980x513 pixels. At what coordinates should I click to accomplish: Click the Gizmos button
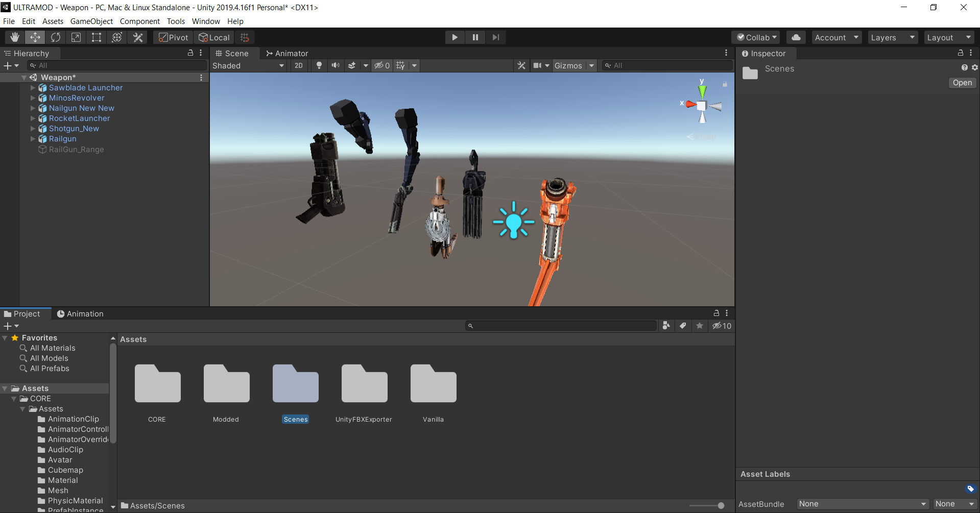(568, 65)
